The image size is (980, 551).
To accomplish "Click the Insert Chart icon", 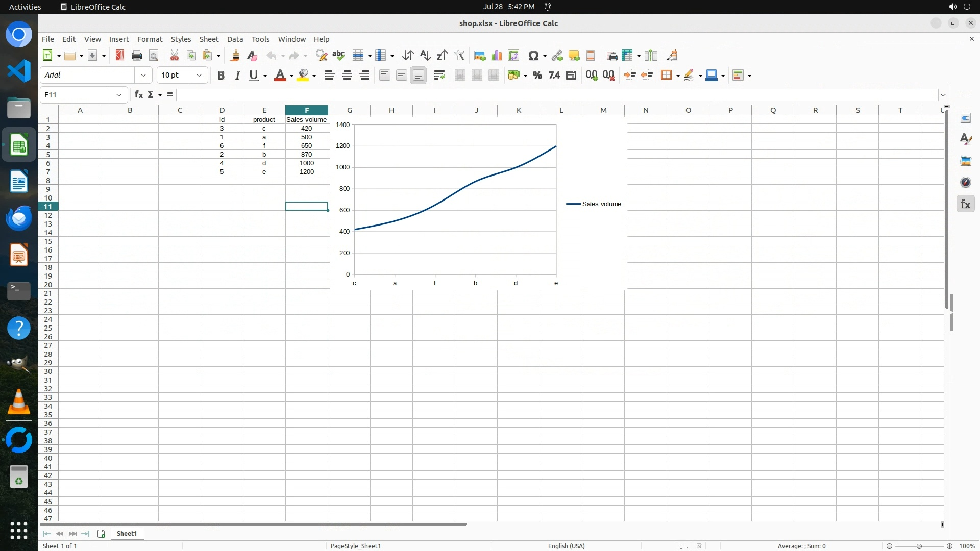I will 496,56.
